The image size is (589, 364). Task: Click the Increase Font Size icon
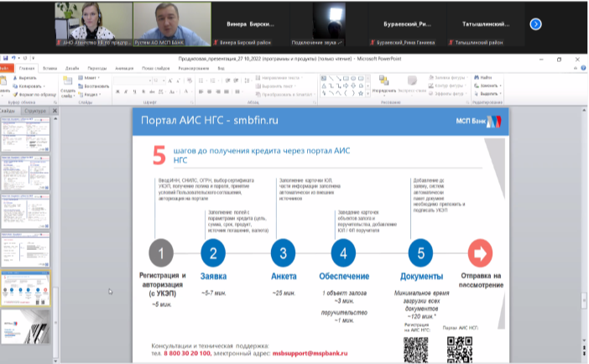[x=170, y=81]
